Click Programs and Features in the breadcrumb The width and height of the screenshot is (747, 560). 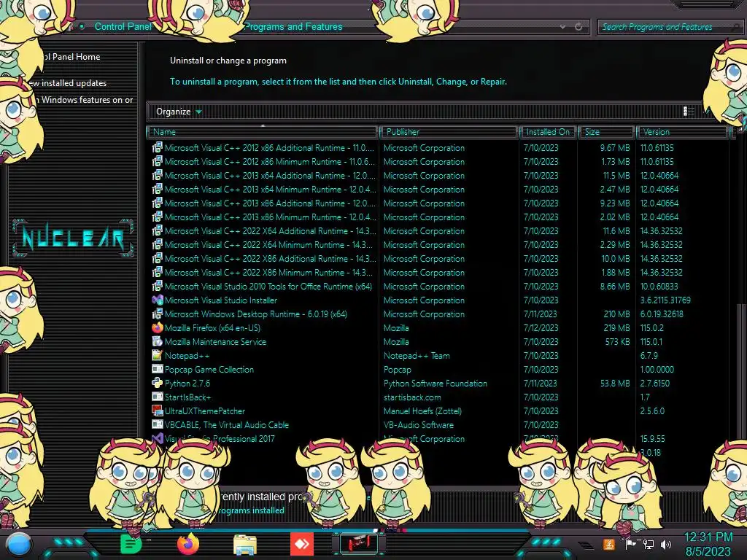(294, 27)
